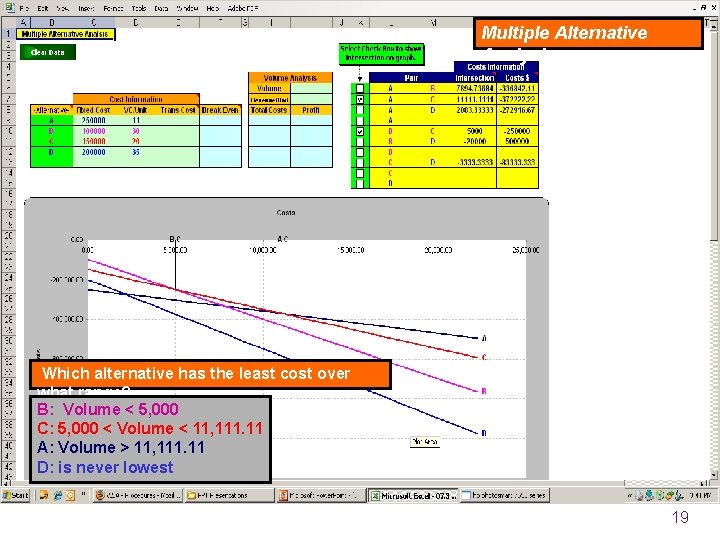720x540 pixels.
Task: Launch Internet Explorer from quick launch
Action: click(57, 495)
